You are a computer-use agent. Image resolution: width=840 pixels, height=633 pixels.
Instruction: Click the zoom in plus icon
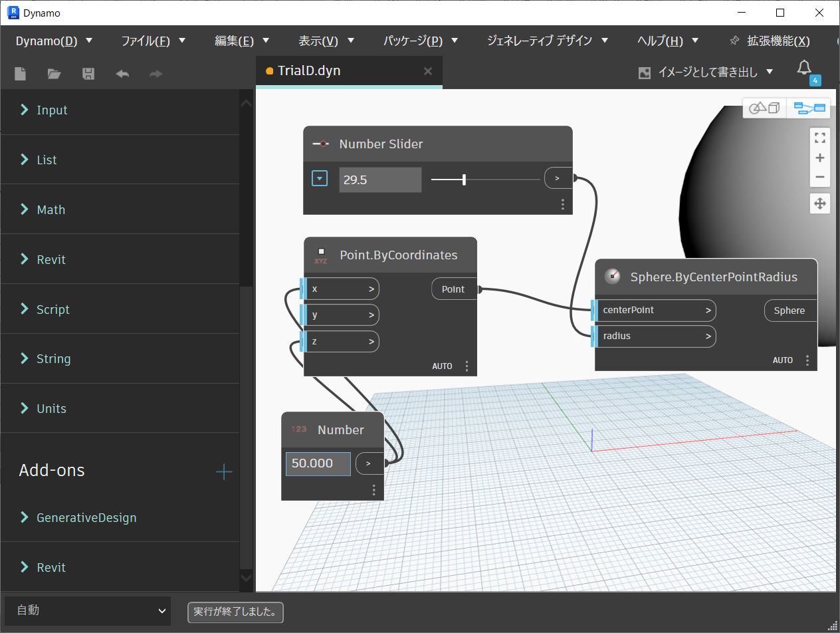pyautogui.click(x=820, y=158)
